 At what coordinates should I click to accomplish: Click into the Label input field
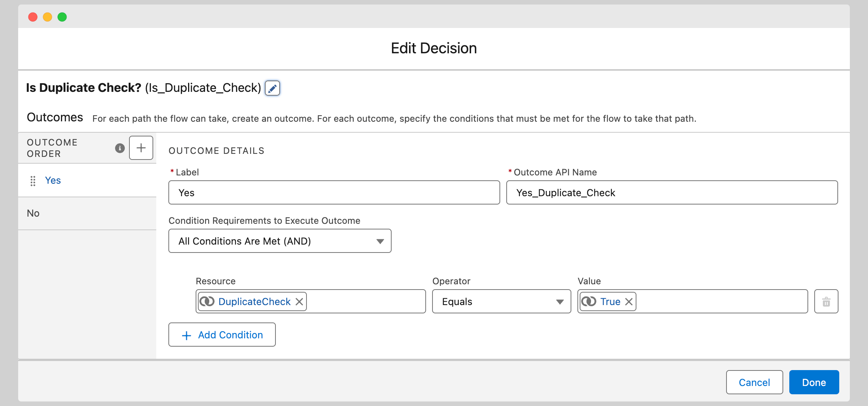[x=334, y=193]
